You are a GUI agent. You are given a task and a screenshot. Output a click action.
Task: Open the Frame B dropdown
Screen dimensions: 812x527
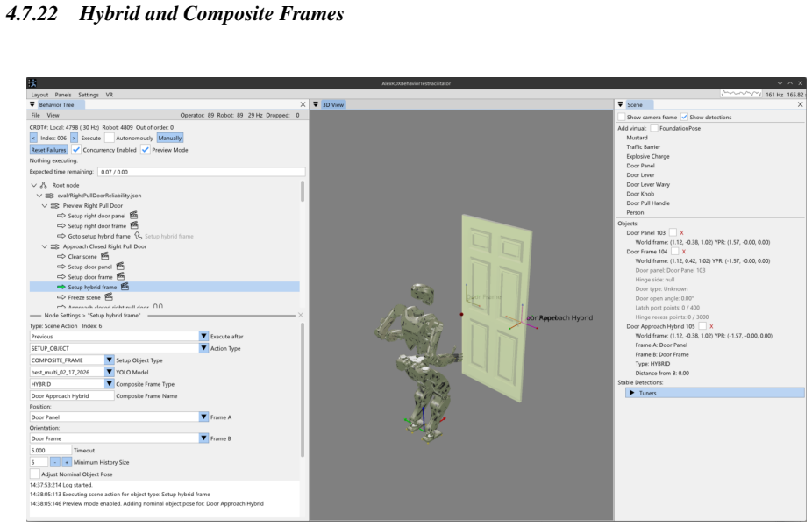coord(203,438)
